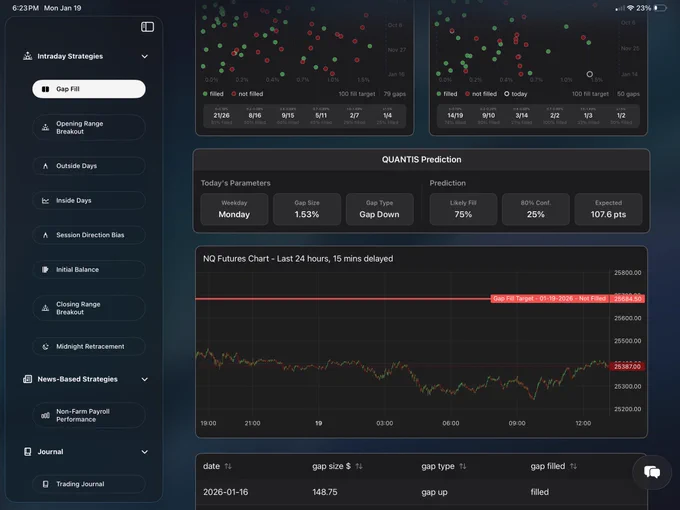Sort table by gap size $ arrows
This screenshot has width=680, height=510.
coord(359,466)
